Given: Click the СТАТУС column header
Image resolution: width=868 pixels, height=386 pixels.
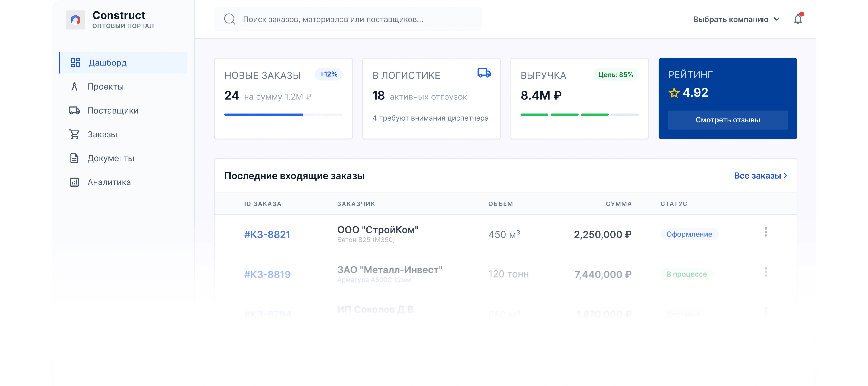Looking at the screenshot, I should coord(674,204).
